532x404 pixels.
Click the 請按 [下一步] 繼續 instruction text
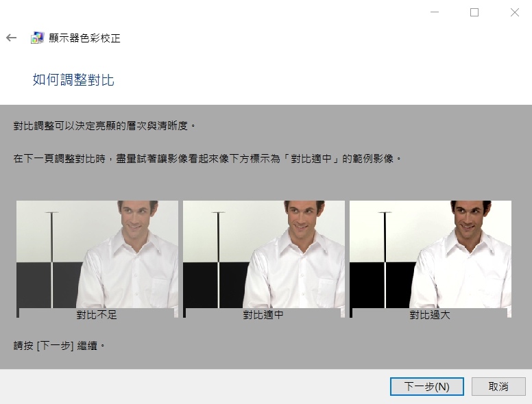click(59, 346)
